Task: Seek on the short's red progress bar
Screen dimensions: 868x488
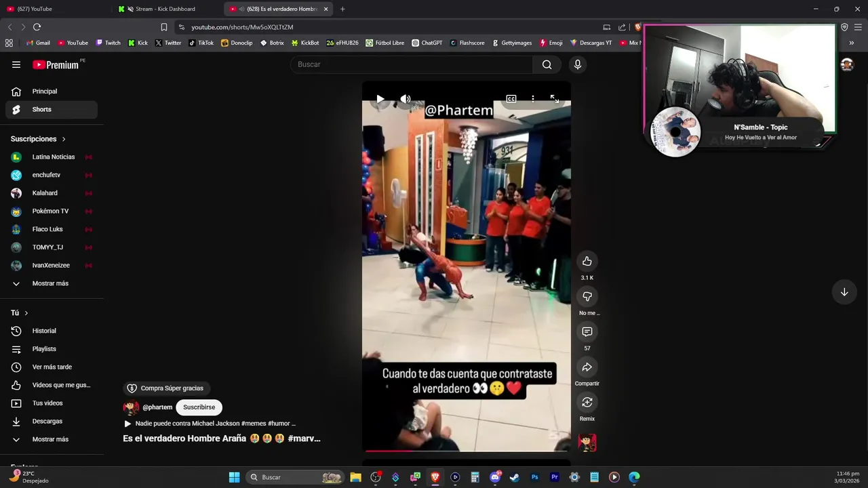Action: click(467, 450)
